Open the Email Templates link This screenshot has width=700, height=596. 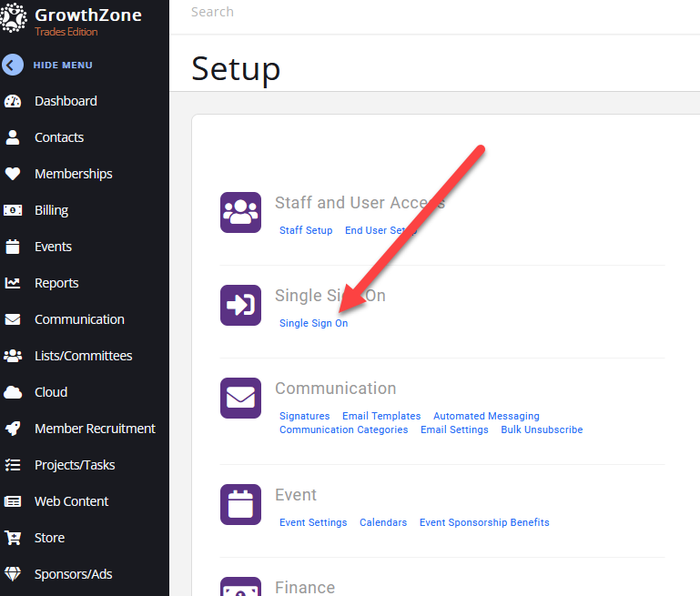(x=381, y=416)
